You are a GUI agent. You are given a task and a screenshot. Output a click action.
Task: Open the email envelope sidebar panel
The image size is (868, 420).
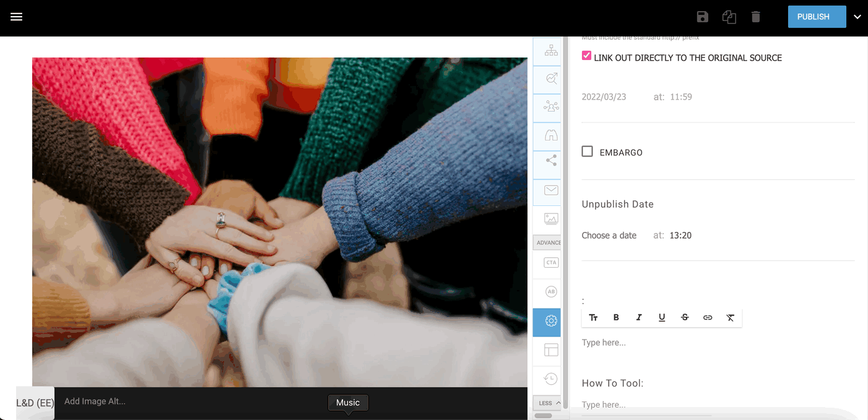click(550, 190)
